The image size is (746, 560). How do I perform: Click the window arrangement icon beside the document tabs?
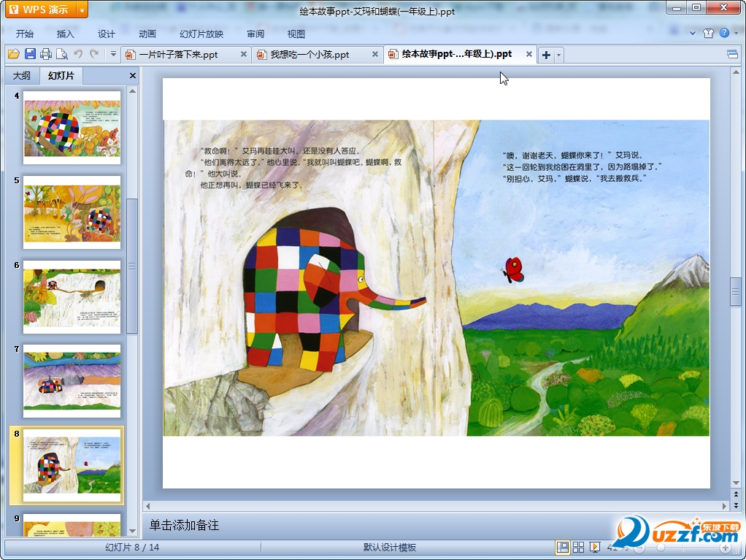[x=733, y=54]
